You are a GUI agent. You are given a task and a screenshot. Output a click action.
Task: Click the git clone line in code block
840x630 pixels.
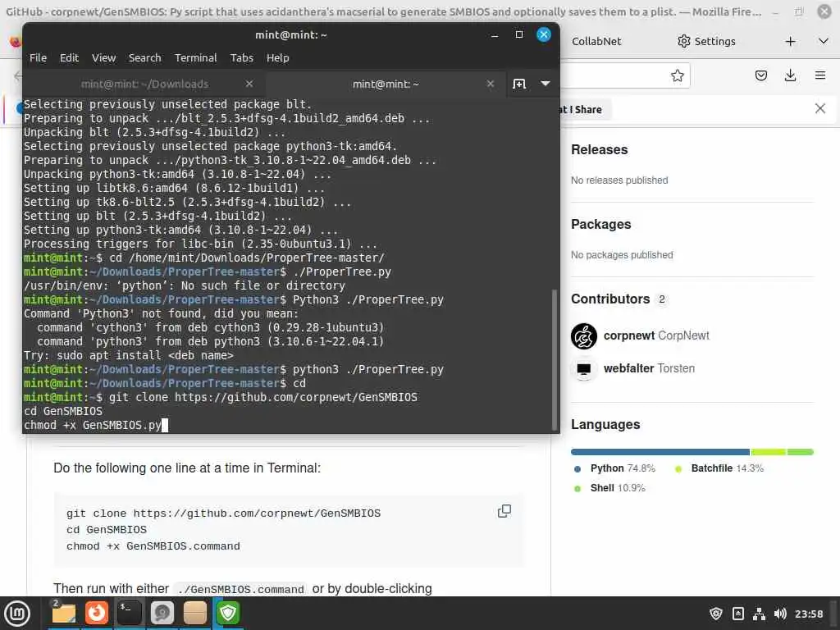point(223,514)
